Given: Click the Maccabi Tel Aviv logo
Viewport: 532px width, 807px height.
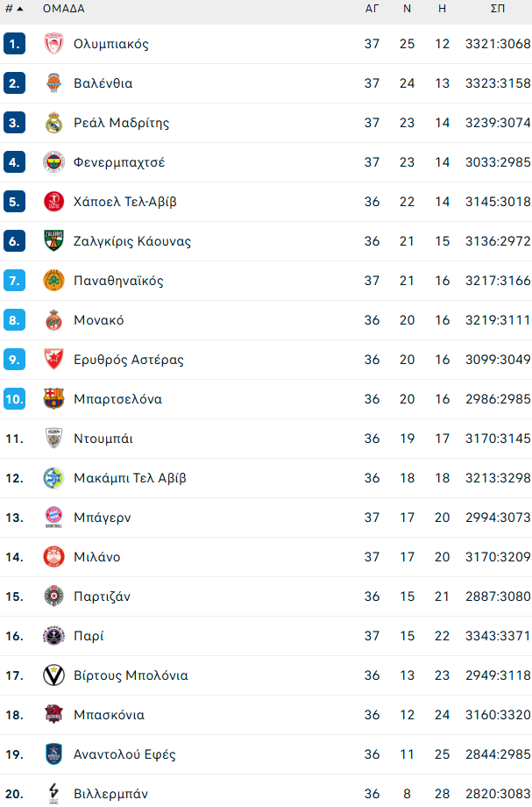Looking at the screenshot, I should [x=53, y=478].
